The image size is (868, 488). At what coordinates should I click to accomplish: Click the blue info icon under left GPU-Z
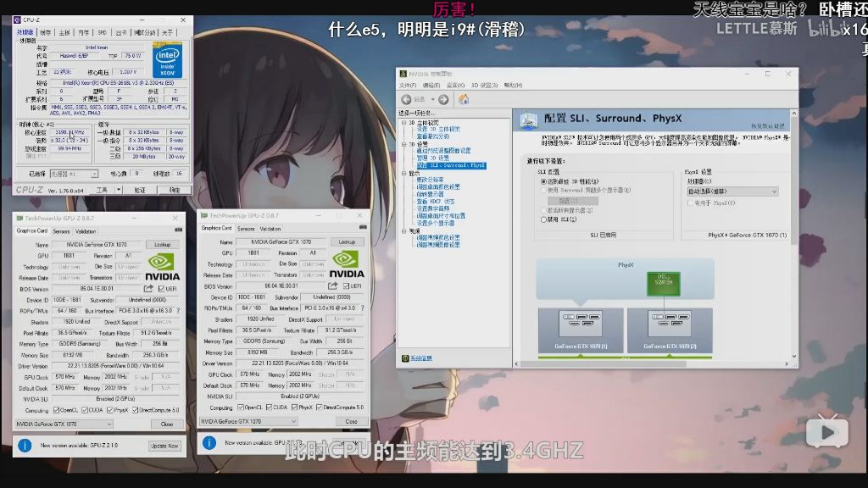pos(25,446)
